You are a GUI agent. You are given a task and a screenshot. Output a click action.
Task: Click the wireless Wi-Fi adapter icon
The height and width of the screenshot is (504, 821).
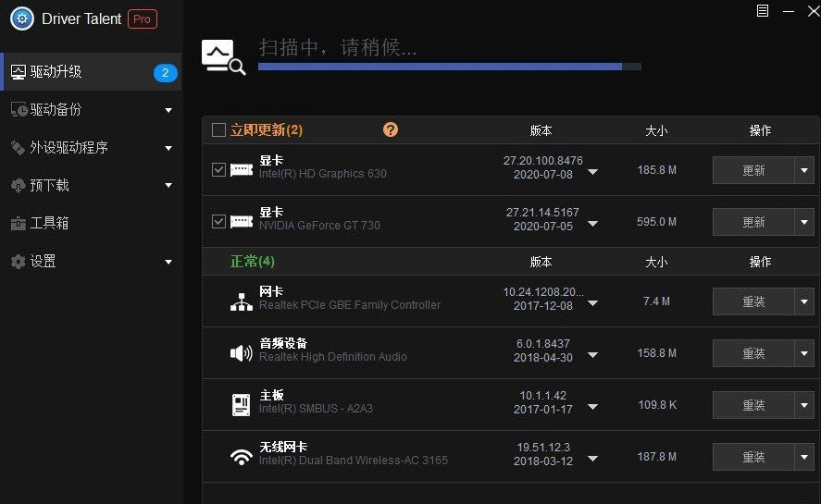tap(242, 457)
